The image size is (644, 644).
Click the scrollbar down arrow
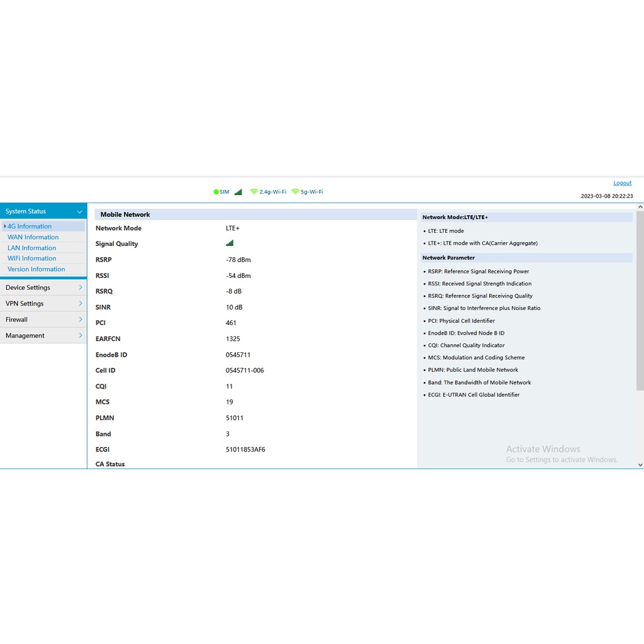[640, 465]
